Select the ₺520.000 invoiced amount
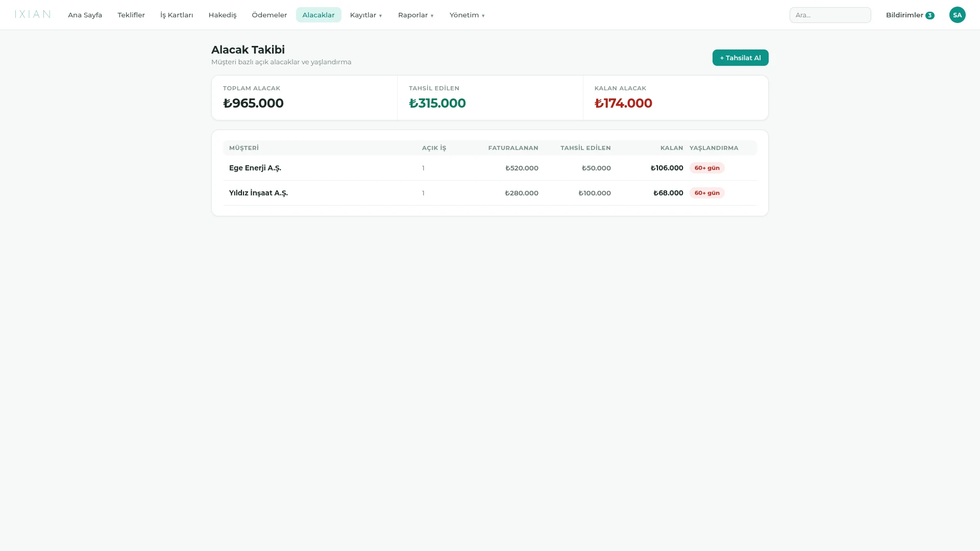The height and width of the screenshot is (551, 980). pos(522,168)
